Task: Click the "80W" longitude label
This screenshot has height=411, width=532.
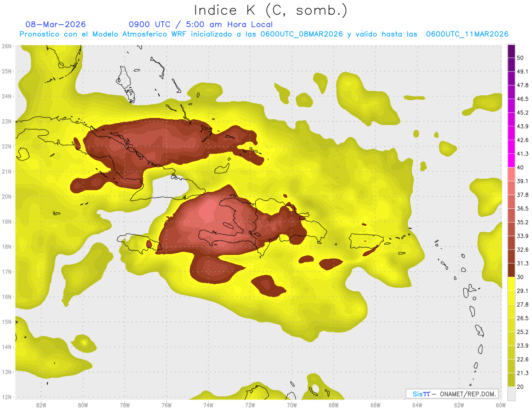Action: tap(83, 405)
